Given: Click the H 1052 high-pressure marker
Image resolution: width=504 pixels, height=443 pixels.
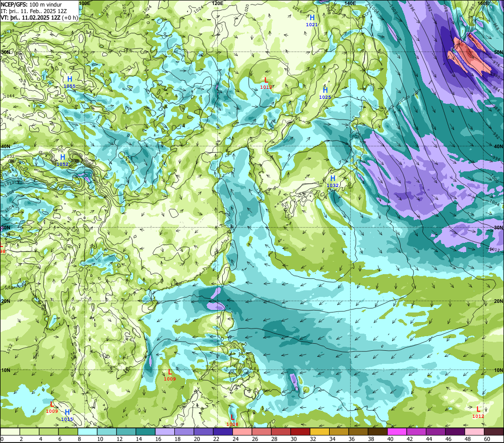Looking at the screenshot, I should [62, 160].
